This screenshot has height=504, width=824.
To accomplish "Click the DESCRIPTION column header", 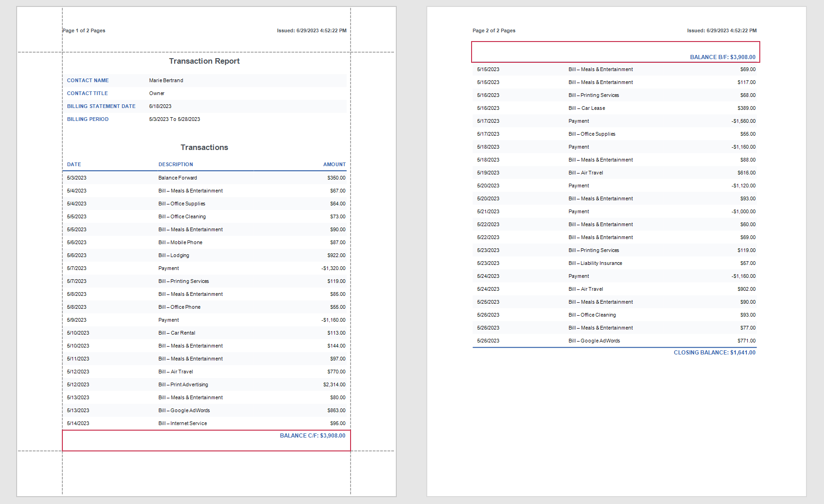I will click(x=176, y=164).
